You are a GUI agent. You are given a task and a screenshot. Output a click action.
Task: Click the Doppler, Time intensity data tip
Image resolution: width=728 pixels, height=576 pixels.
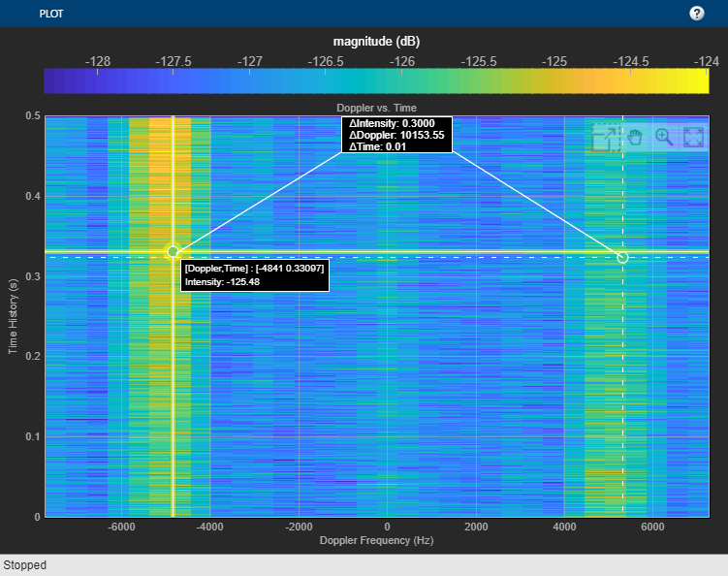(x=254, y=274)
